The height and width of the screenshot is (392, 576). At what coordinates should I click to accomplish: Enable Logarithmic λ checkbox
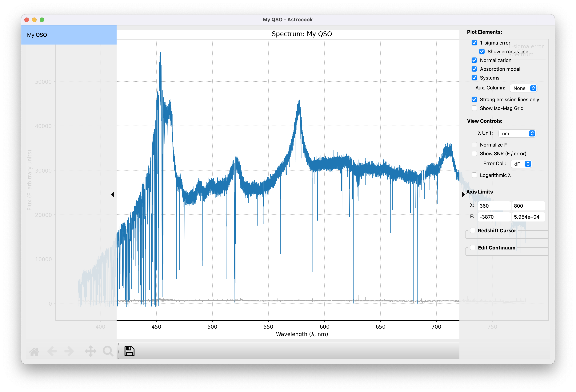[474, 175]
